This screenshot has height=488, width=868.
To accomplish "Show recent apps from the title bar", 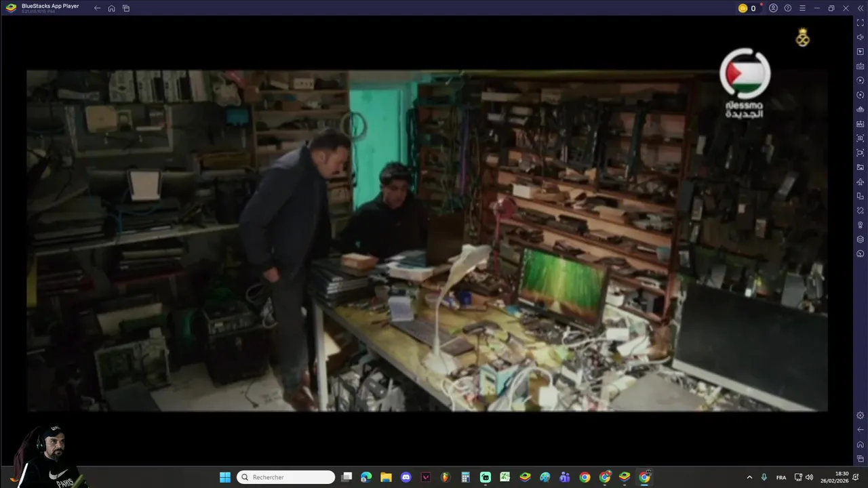I will tap(126, 8).
